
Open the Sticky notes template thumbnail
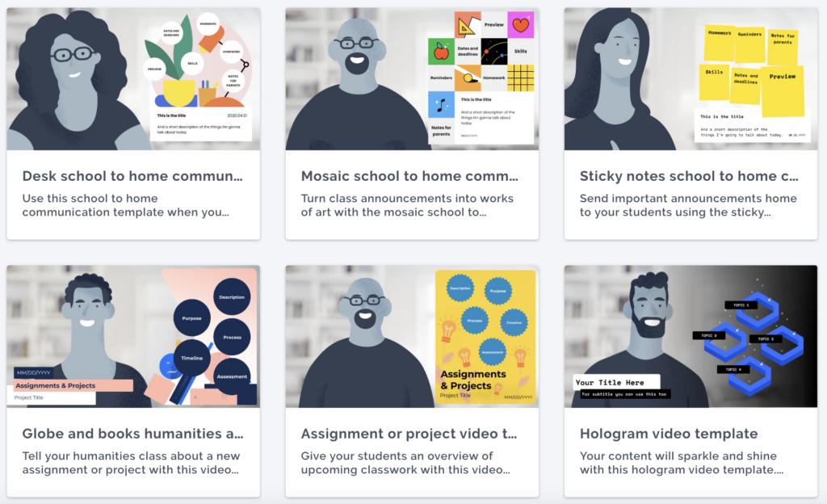(691, 79)
